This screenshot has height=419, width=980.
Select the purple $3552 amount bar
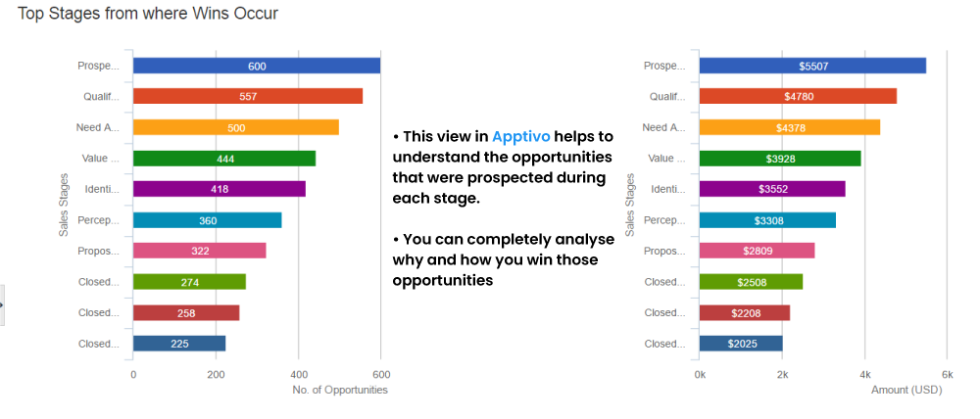(773, 189)
